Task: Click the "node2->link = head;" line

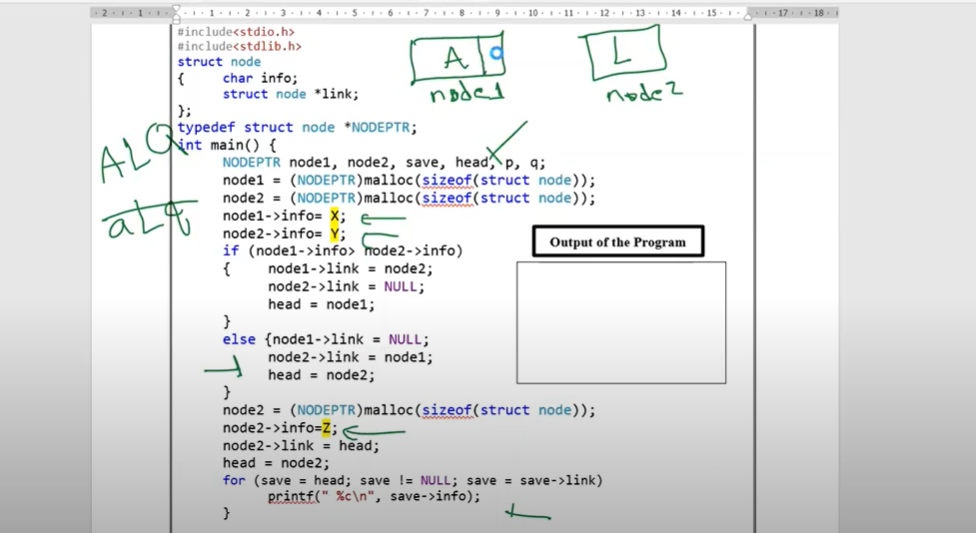Action: pyautogui.click(x=301, y=446)
